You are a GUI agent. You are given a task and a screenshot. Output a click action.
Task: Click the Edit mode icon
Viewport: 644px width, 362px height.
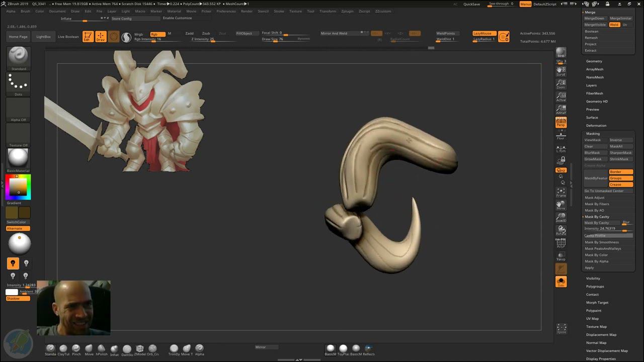tap(88, 37)
